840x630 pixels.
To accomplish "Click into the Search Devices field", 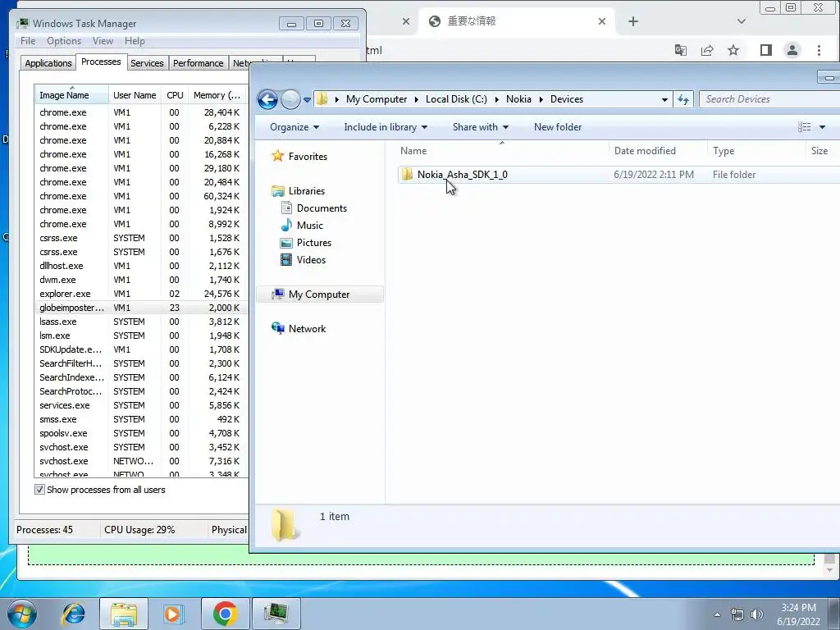I will 769,99.
